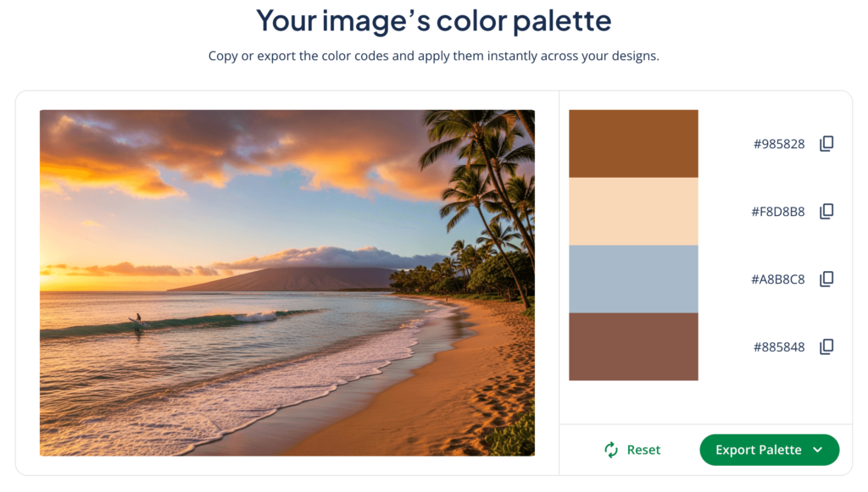Click the copy icon beside the brown swatch
868x492 pixels.
[x=826, y=143]
